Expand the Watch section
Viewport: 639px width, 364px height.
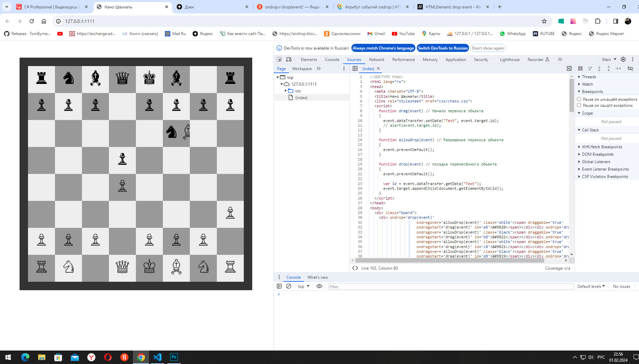pos(587,84)
